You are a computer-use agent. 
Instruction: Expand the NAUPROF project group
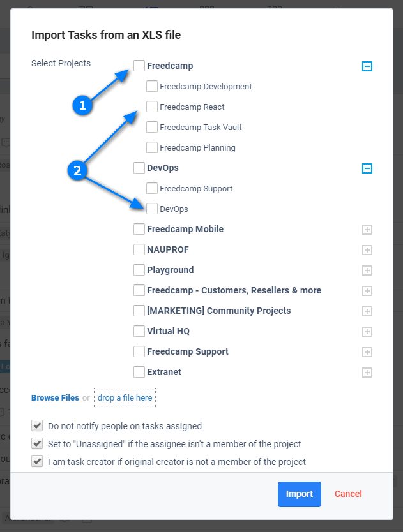click(x=367, y=250)
